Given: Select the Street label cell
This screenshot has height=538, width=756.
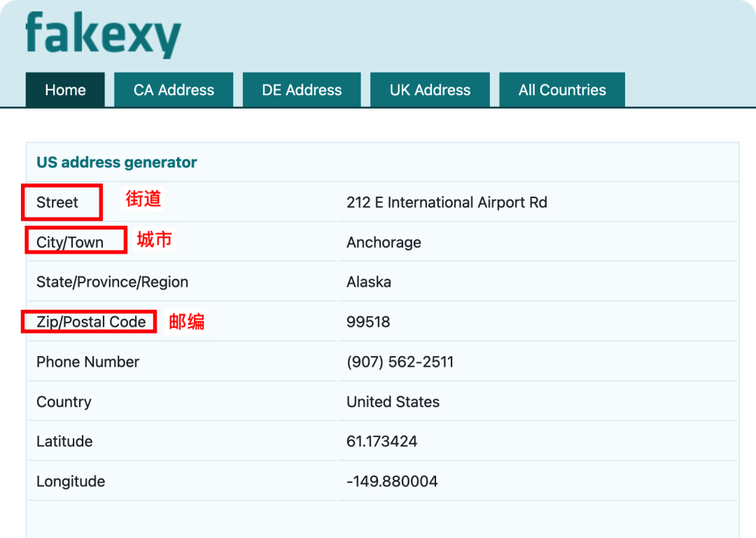Looking at the screenshot, I should pyautogui.click(x=57, y=202).
